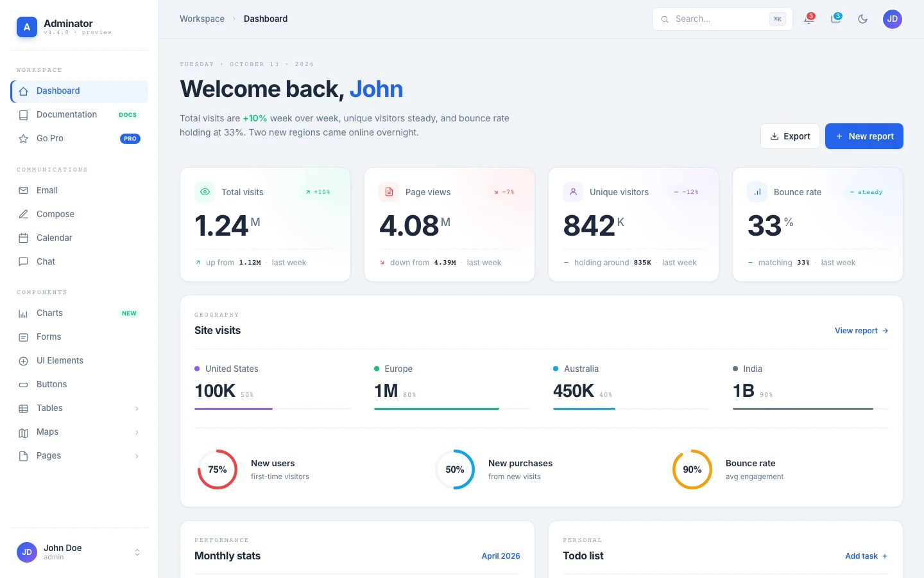This screenshot has width=924, height=578.
Task: Click the 90% Bounce rate ring chart
Action: 692,469
